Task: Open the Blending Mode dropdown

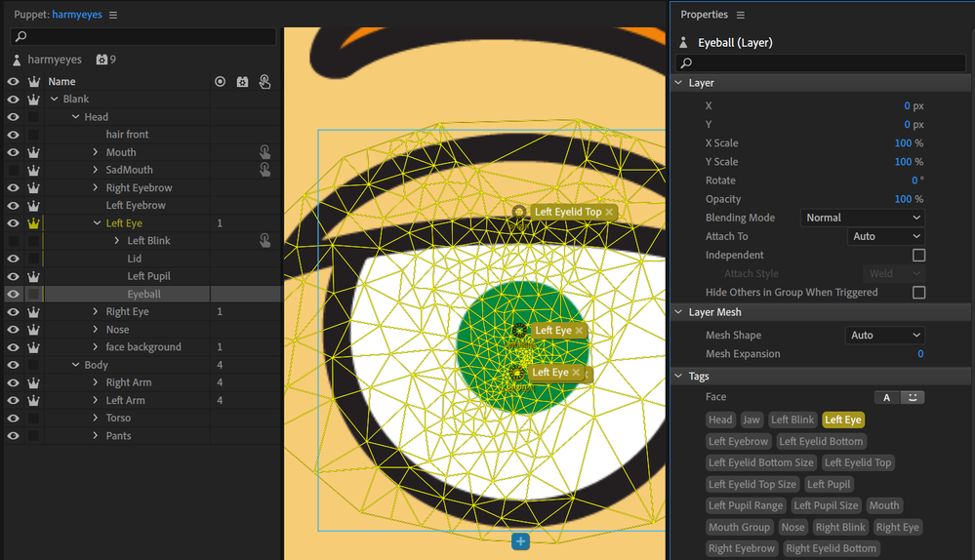Action: click(862, 218)
